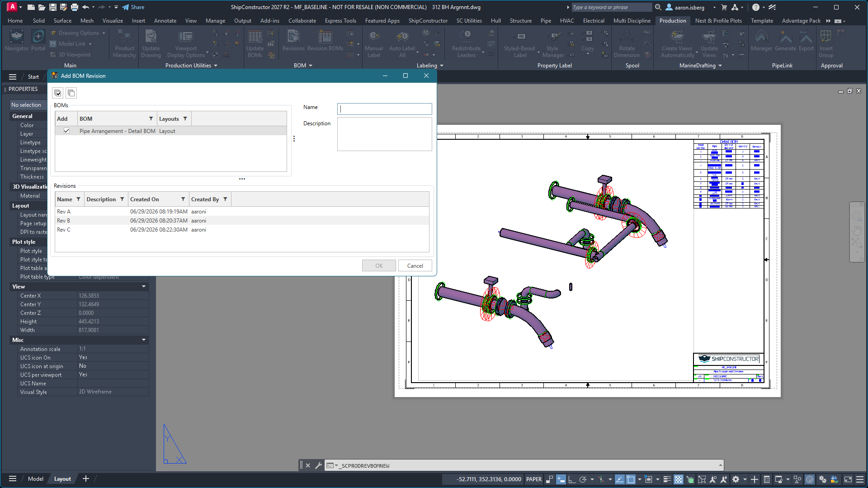Viewport: 868px width, 488px height.
Task: Click the OK button in the dialog
Action: coord(379,265)
